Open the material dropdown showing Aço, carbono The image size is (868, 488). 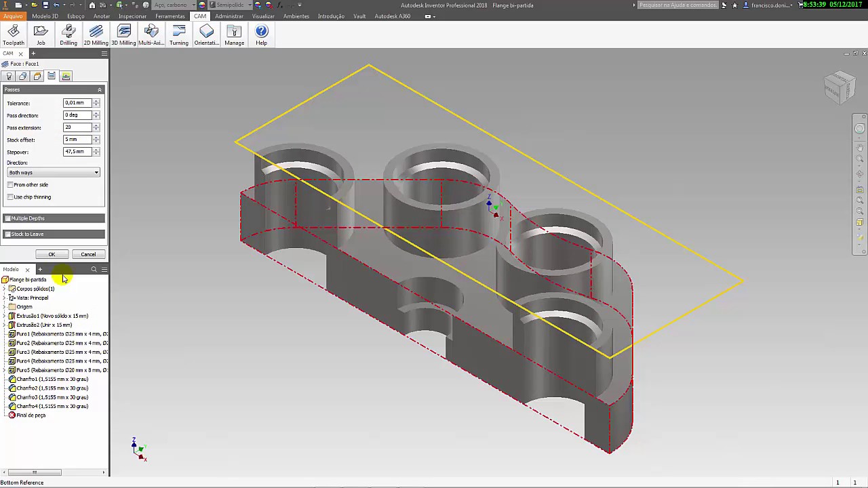pyautogui.click(x=173, y=5)
